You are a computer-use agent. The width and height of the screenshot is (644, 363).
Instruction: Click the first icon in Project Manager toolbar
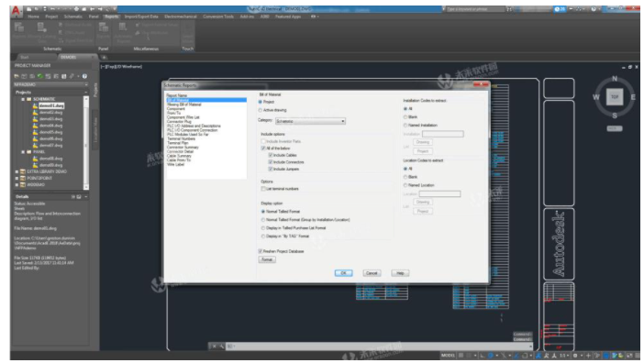(17, 76)
